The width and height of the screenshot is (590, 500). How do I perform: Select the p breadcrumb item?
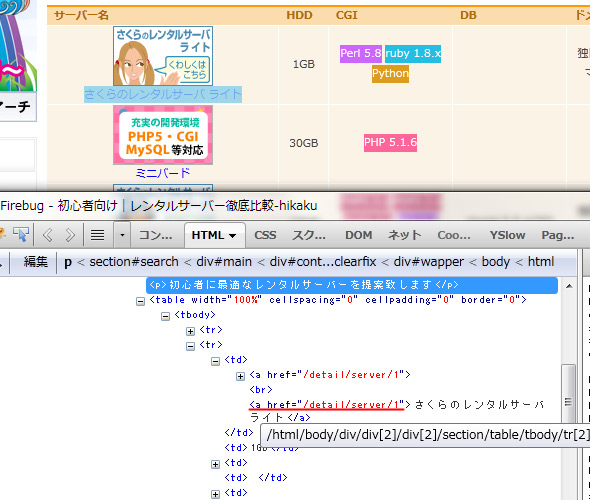[68, 262]
